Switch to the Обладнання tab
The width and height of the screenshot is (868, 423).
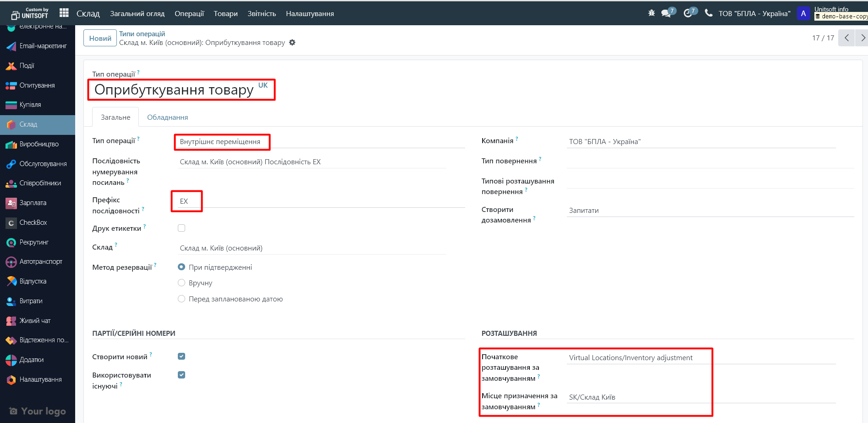coord(167,117)
